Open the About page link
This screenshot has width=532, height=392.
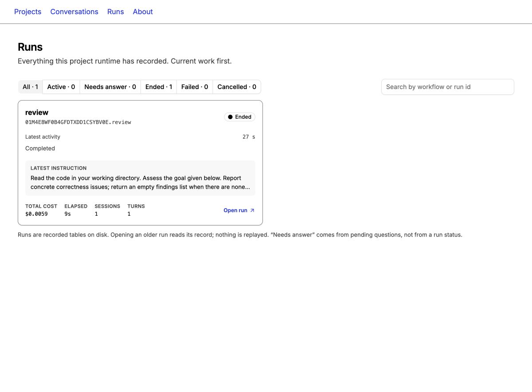[143, 12]
